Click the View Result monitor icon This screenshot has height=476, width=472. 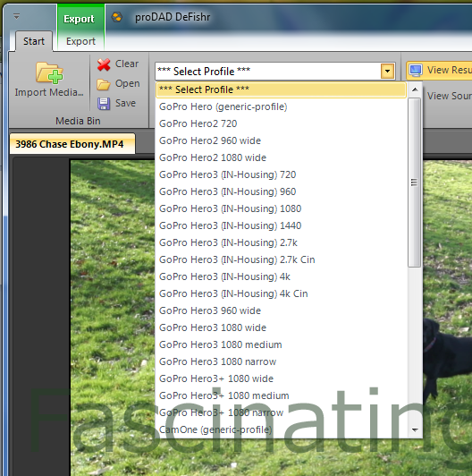[x=416, y=71]
